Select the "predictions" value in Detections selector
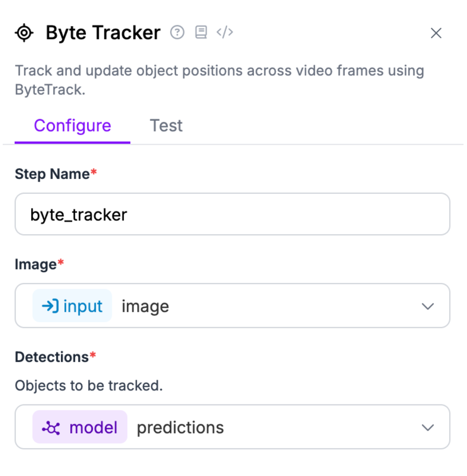Screen dimensions: 467x476 pos(180,428)
